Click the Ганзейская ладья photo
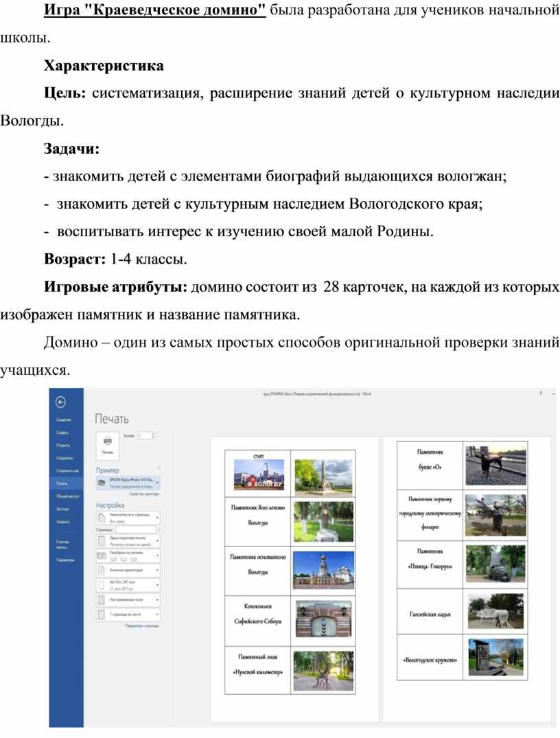560x738 pixels. (x=495, y=610)
